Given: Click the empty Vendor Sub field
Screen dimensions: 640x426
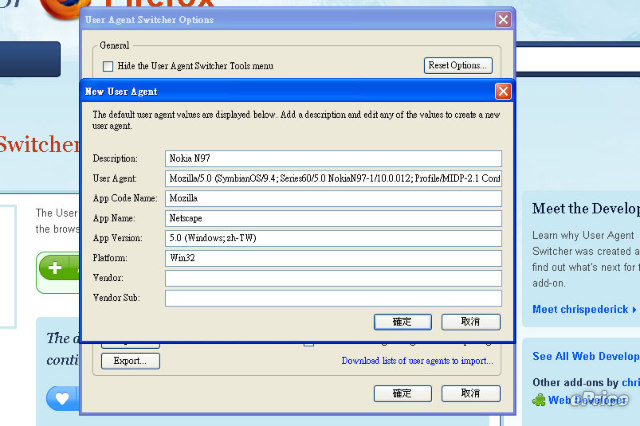Looking at the screenshot, I should 333,298.
